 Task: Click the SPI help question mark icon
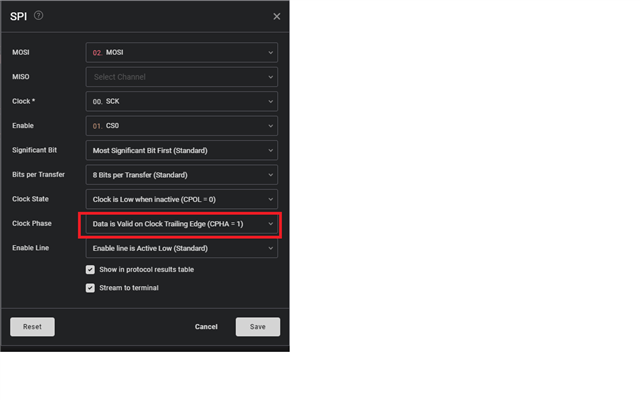pyautogui.click(x=38, y=16)
